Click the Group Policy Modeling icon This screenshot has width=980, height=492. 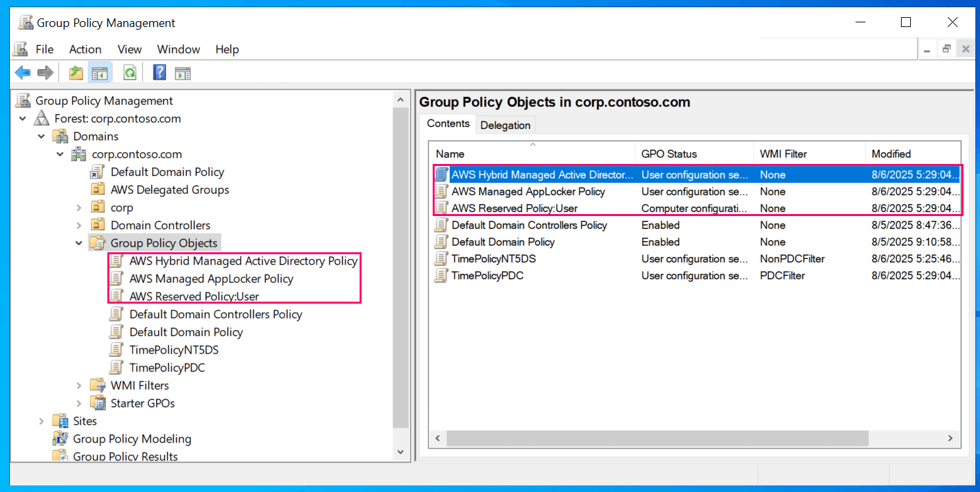pyautogui.click(x=60, y=439)
